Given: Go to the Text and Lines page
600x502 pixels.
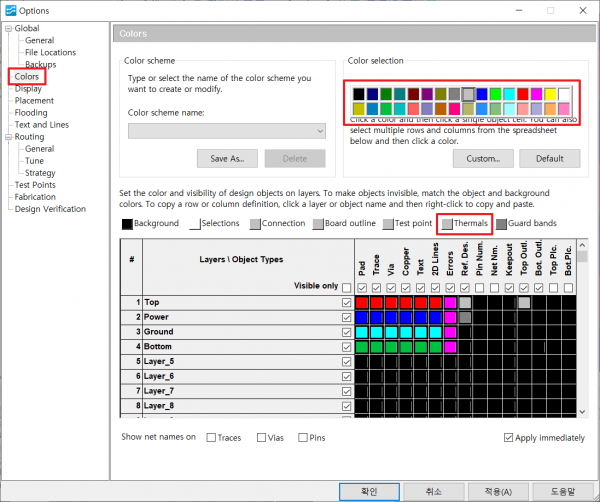Looking at the screenshot, I should 42,124.
